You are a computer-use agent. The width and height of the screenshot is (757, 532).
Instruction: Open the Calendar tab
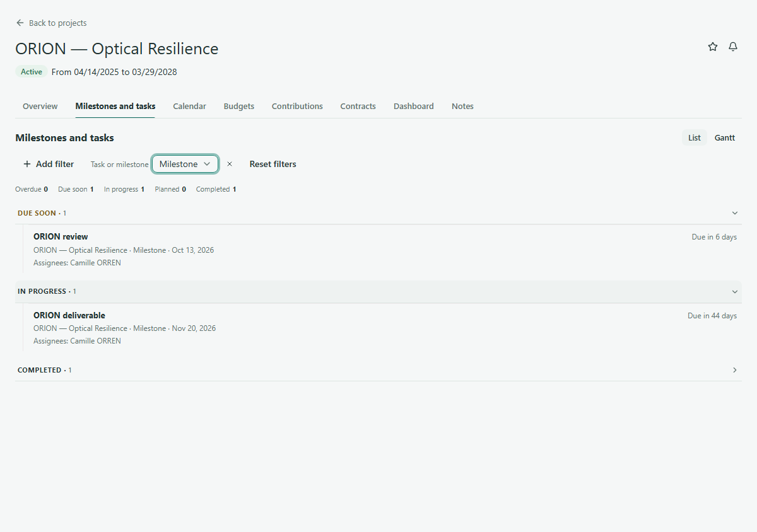pos(190,106)
